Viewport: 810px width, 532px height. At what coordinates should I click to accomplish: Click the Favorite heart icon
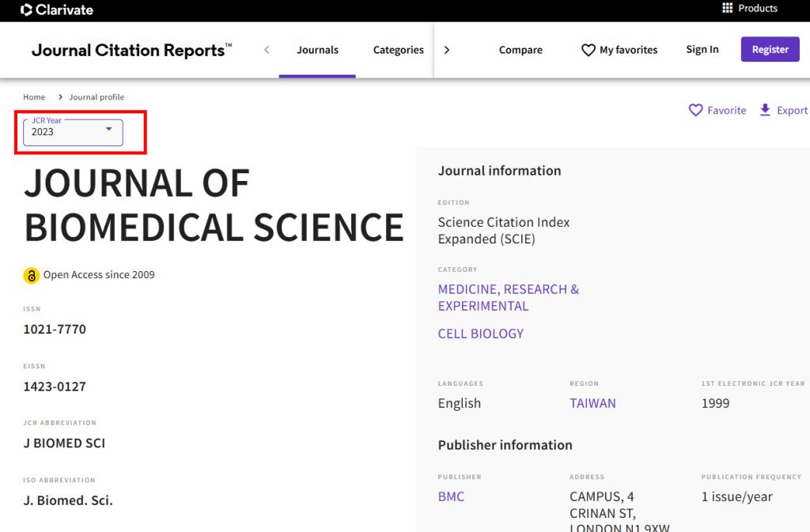[695, 110]
